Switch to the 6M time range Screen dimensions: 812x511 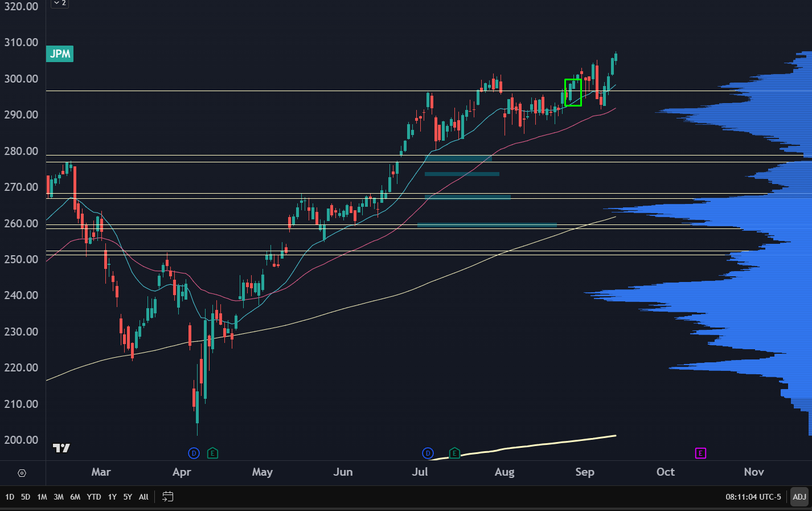pos(75,497)
